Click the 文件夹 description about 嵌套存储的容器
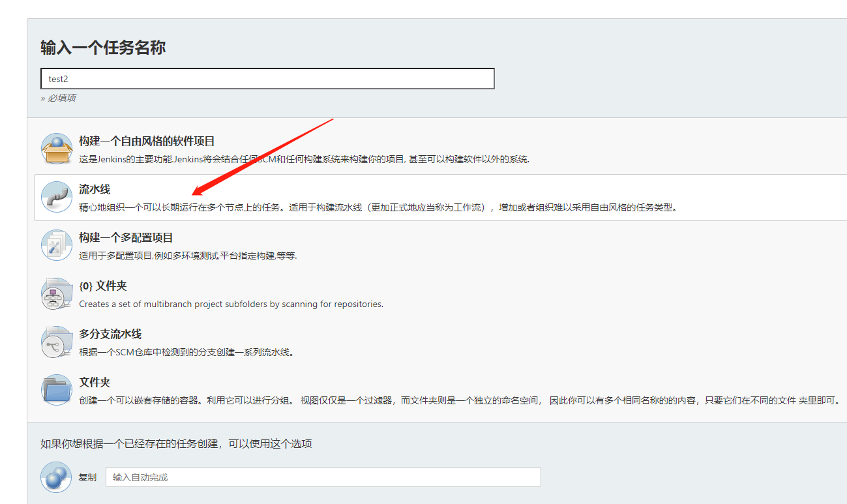The image size is (847, 504). coord(456,400)
